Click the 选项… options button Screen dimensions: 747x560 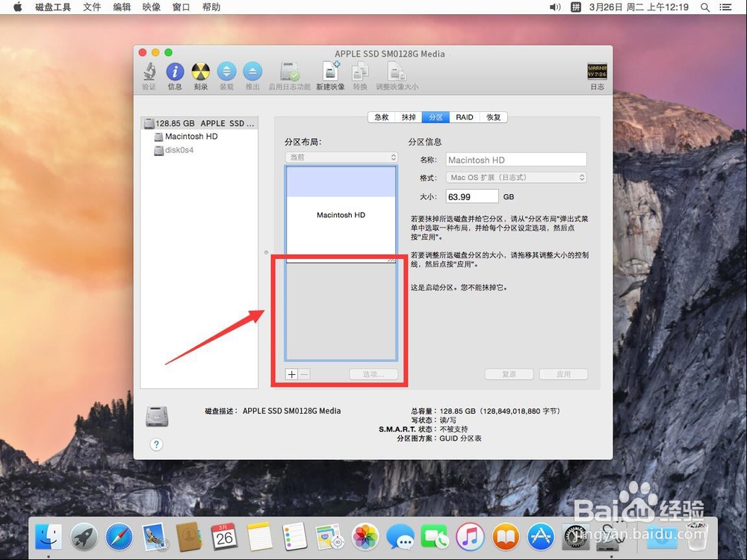pos(373,374)
